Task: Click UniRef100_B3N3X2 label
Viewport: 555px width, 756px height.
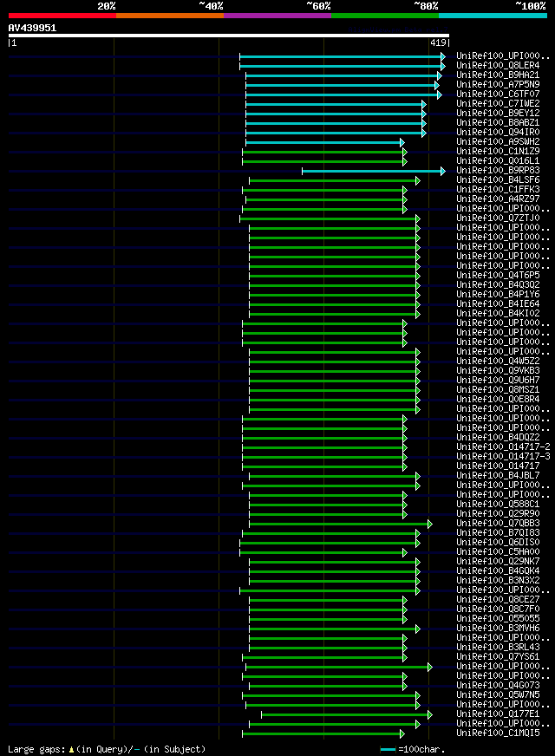Action: [x=498, y=581]
